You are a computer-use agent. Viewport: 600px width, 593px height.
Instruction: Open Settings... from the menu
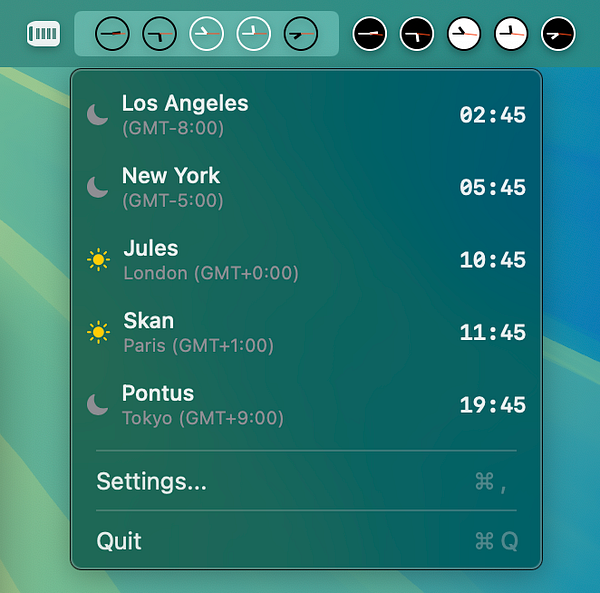coord(306,481)
